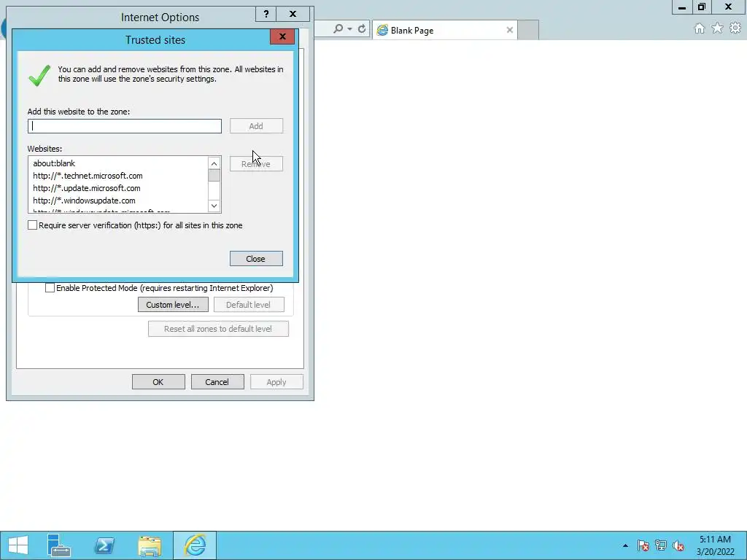Open the address bar search dropdown arrow
The width and height of the screenshot is (747, 560).
coord(349,29)
